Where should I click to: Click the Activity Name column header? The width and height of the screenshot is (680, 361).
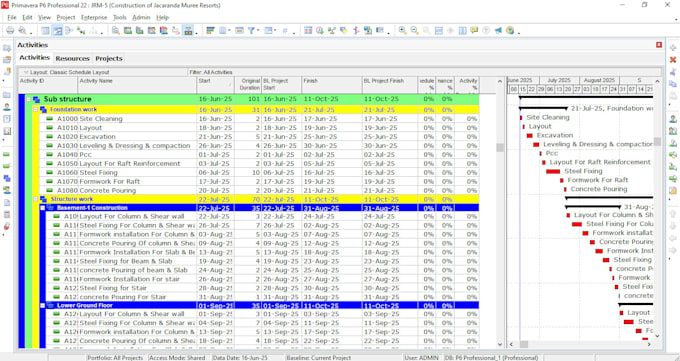[x=137, y=85]
